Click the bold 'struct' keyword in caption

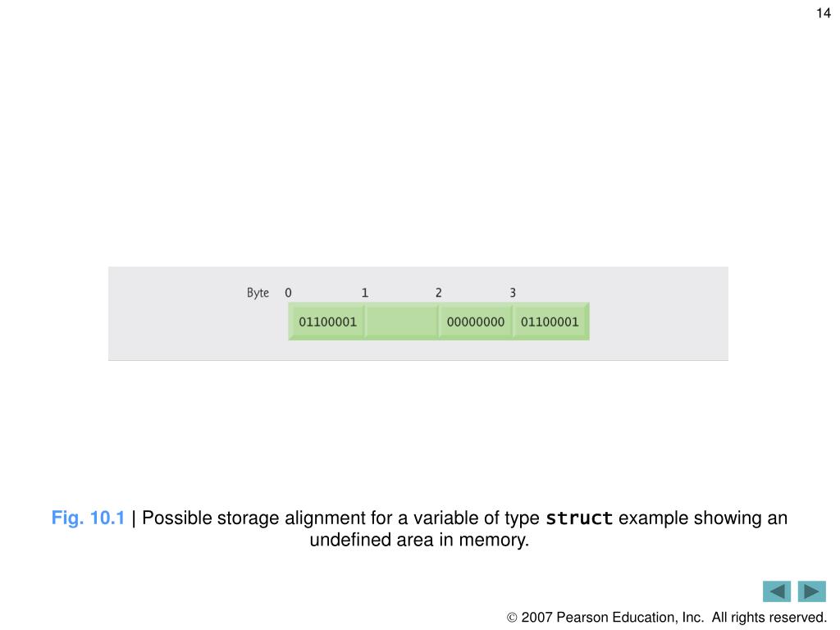[579, 518]
